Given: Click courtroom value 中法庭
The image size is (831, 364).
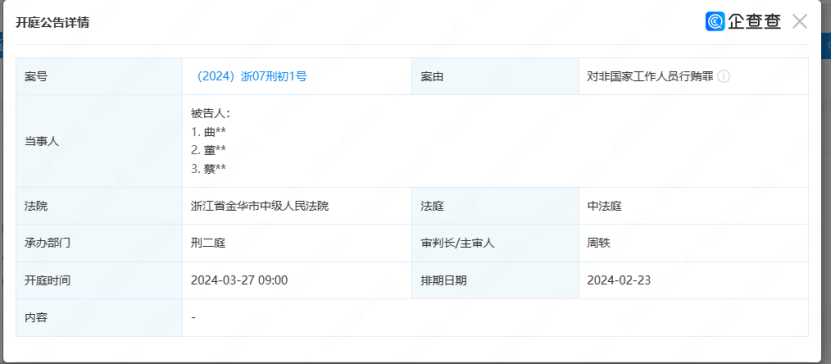Looking at the screenshot, I should pos(604,206).
